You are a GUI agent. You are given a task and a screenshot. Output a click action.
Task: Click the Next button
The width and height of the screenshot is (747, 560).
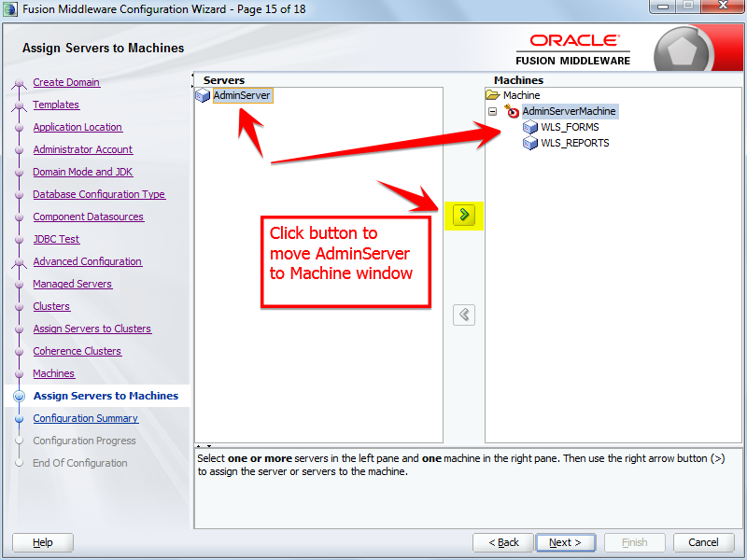[566, 542]
